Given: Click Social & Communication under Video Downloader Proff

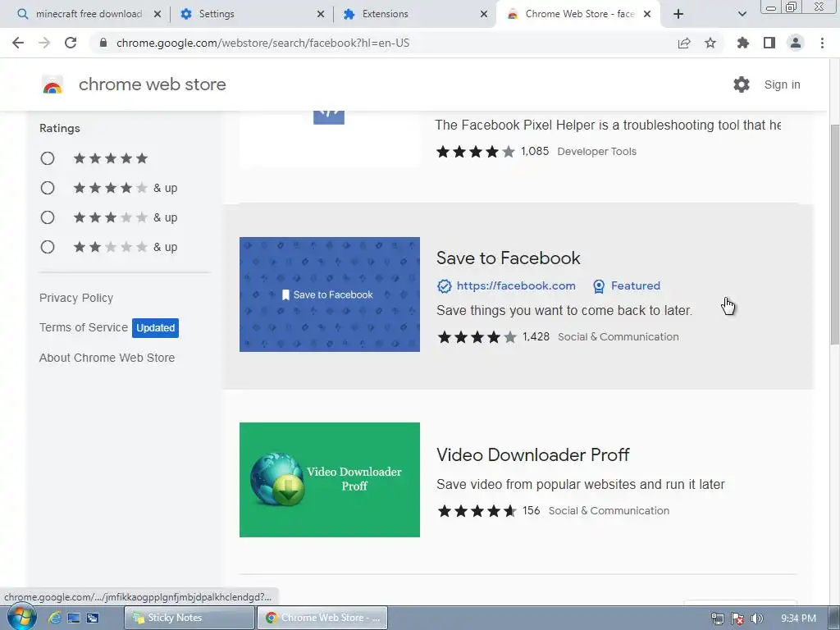Looking at the screenshot, I should (x=609, y=511).
